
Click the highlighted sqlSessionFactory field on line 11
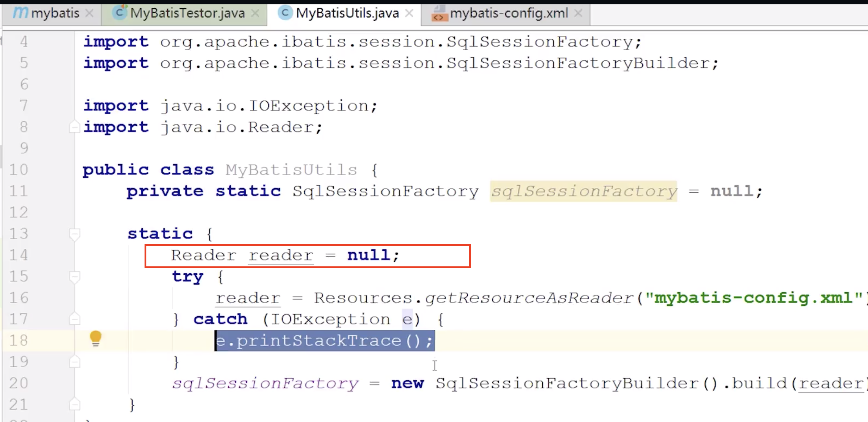click(584, 191)
